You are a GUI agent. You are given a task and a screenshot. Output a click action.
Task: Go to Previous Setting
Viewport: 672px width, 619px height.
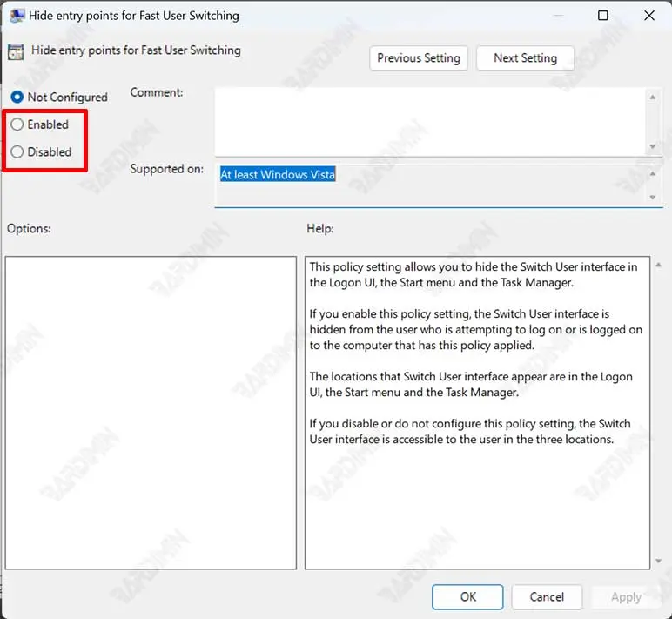[419, 57]
